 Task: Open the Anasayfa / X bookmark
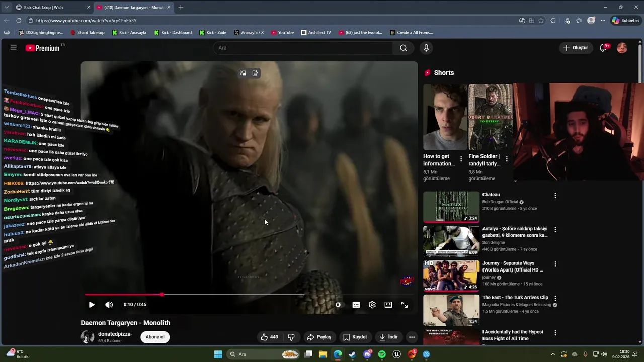point(249,33)
